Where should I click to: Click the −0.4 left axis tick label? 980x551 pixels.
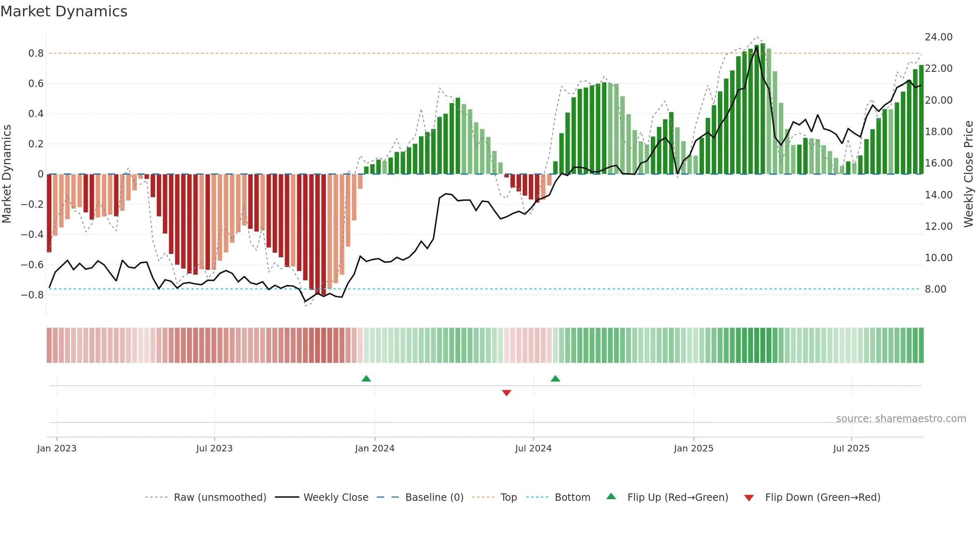point(32,234)
